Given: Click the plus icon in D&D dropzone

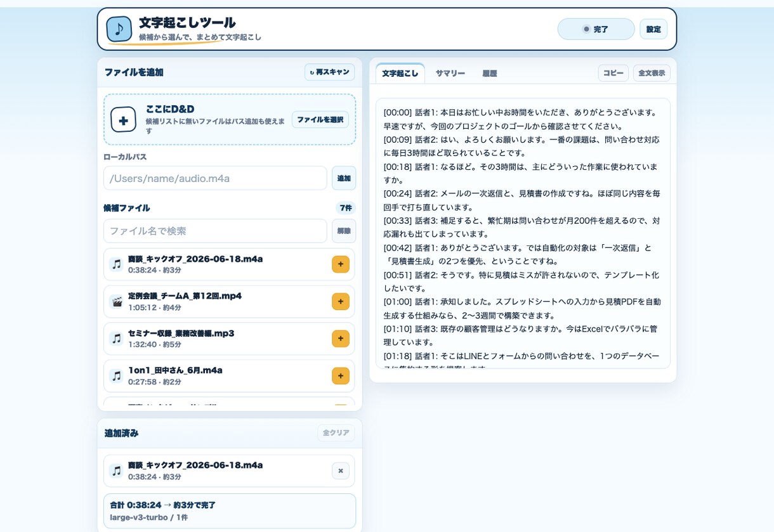Looking at the screenshot, I should click(x=123, y=119).
